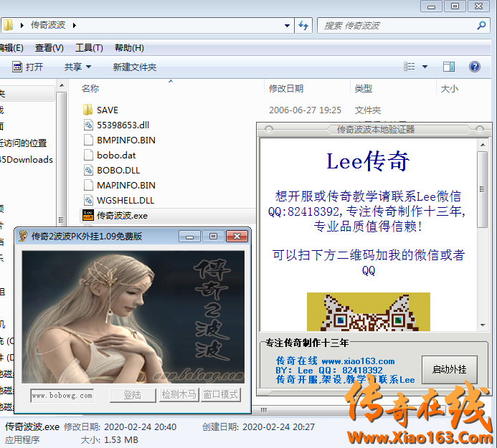Click the navigation pane scrollbar thumb

click(62, 158)
